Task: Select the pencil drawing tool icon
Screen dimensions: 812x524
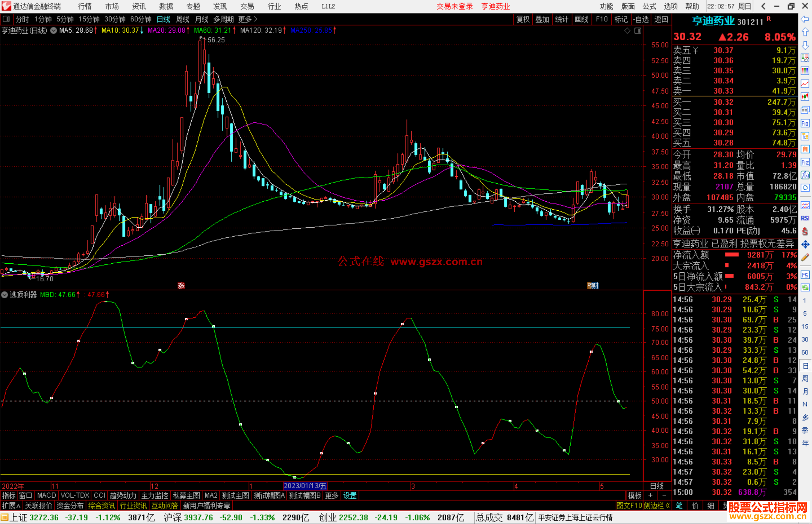Action: point(805,258)
